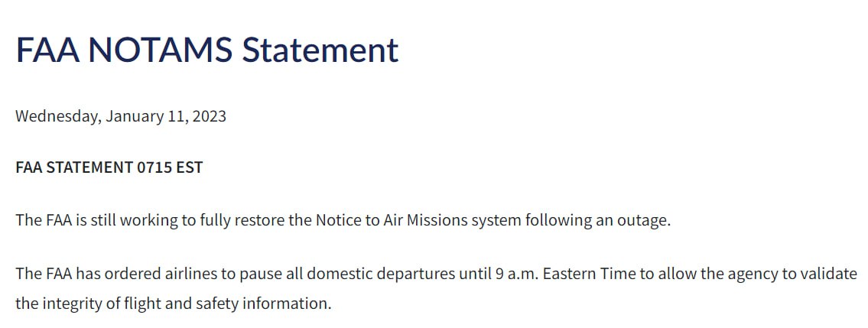Click the year "2023" in the date

pyautogui.click(x=209, y=117)
